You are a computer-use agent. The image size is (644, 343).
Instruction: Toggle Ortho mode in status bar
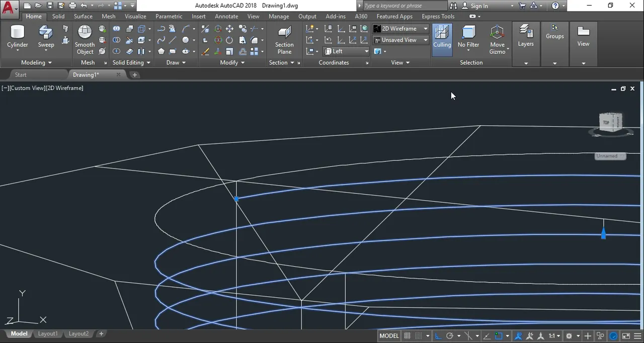point(438,336)
